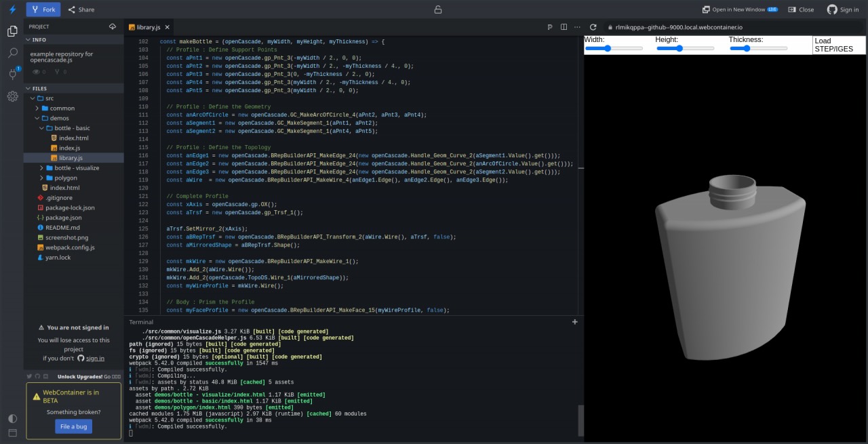868x444 pixels.
Task: Open the plugins icon with notification badge
Action: coord(12,75)
